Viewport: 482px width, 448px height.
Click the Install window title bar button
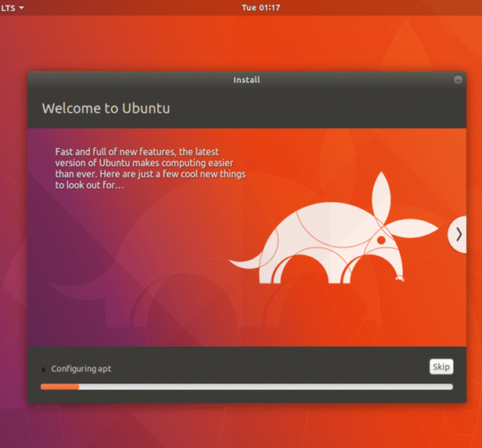458,80
